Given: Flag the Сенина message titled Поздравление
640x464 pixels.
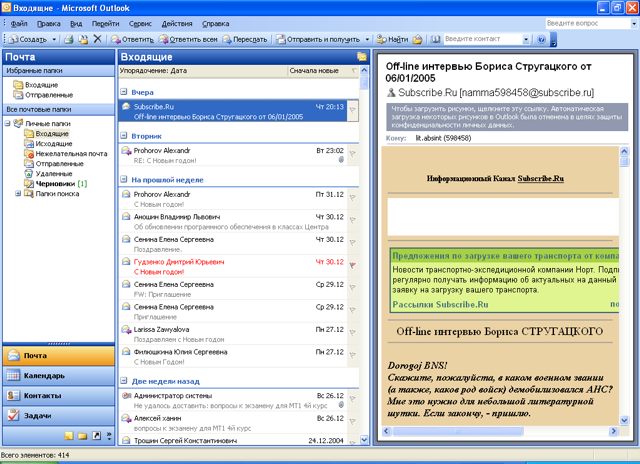Looking at the screenshot, I should (x=353, y=243).
